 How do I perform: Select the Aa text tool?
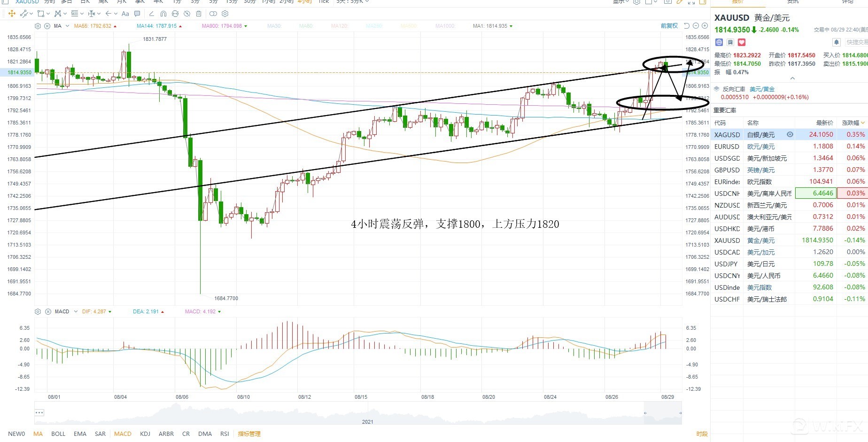pyautogui.click(x=125, y=14)
